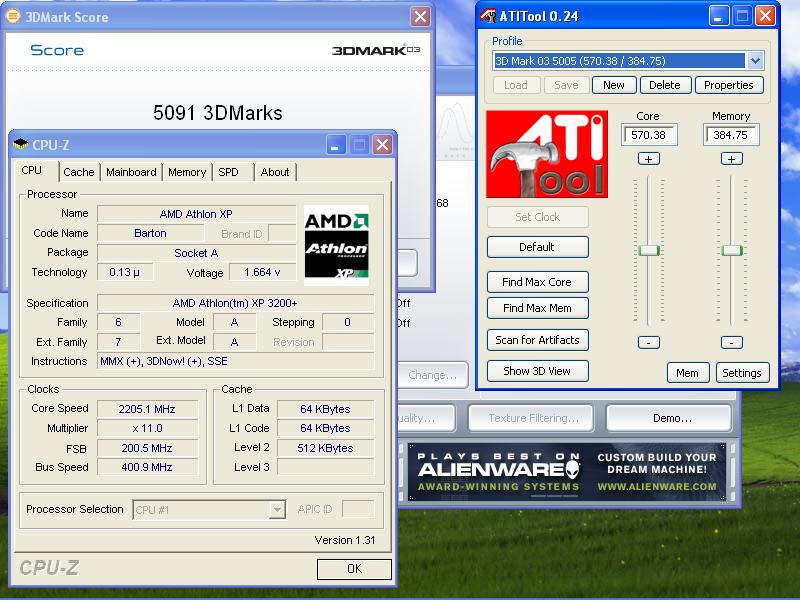Viewport: 800px width, 600px height.
Task: Close the 3DMark Score window
Action: pyautogui.click(x=420, y=17)
